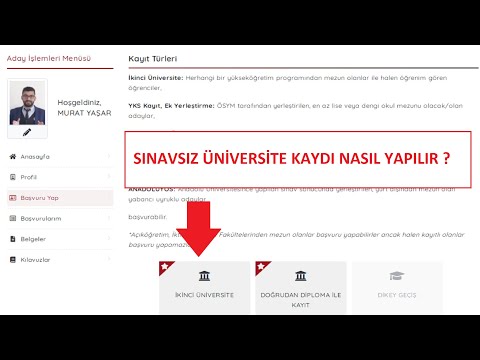Expand the Başvurularım row chevron
480x360 pixels.
(x=109, y=218)
